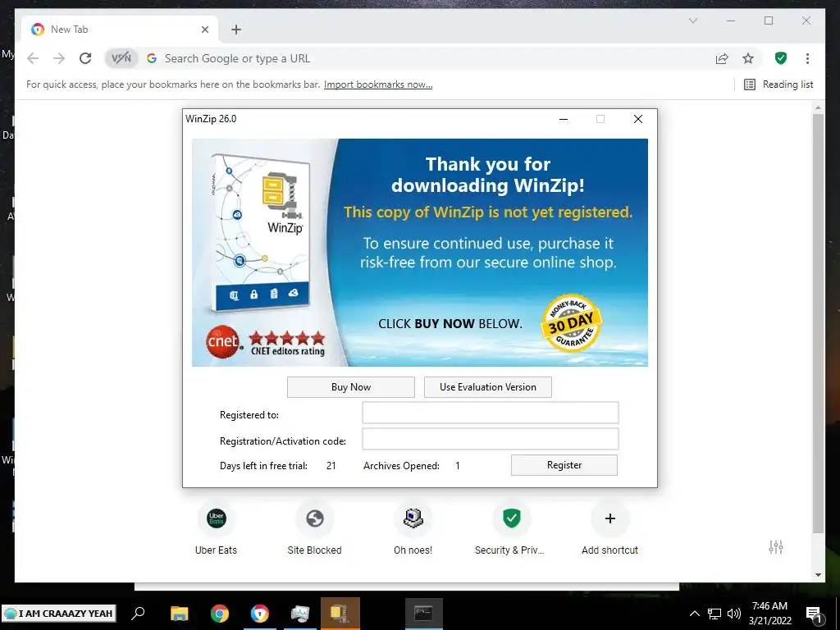840x630 pixels.
Task: Open the customize page sliders icon
Action: coord(776,547)
